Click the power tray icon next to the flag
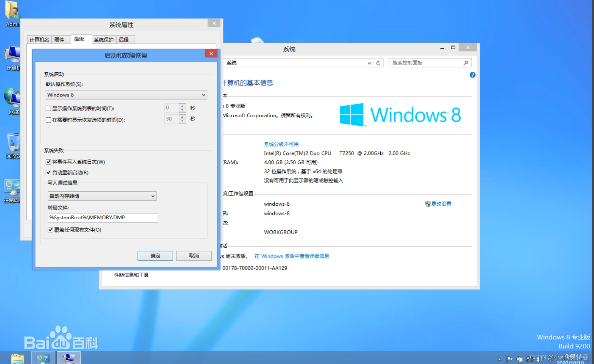 pyautogui.click(x=519, y=359)
